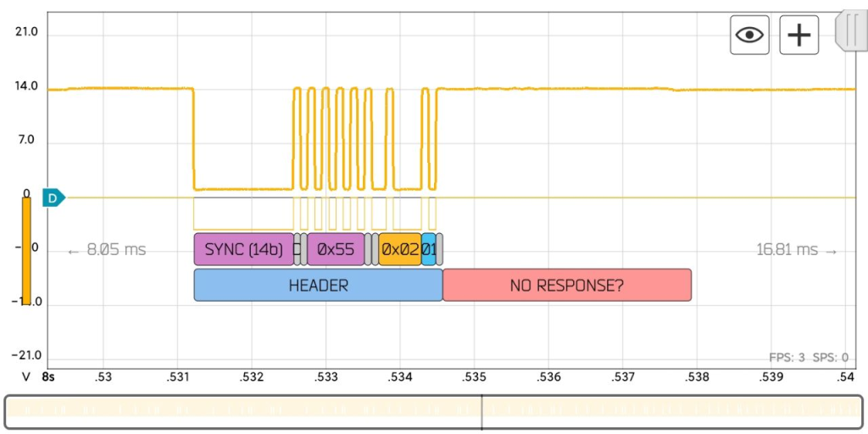This screenshot has height=434, width=868.
Task: Select the orange 0x02 decoded byte
Action: point(399,250)
